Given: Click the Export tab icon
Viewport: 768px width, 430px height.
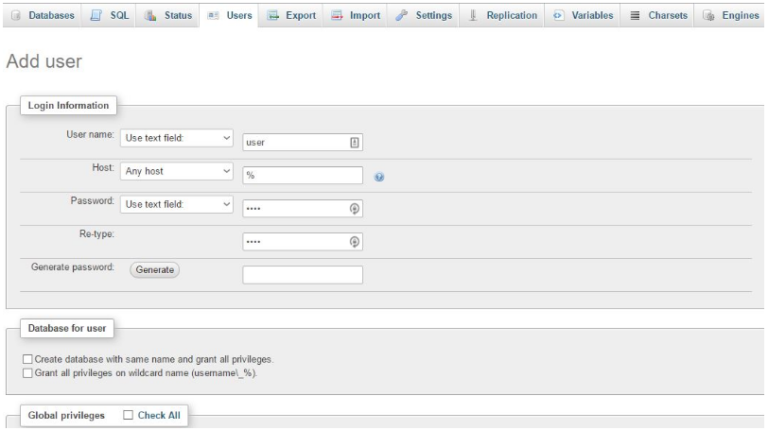Looking at the screenshot, I should pyautogui.click(x=273, y=17).
